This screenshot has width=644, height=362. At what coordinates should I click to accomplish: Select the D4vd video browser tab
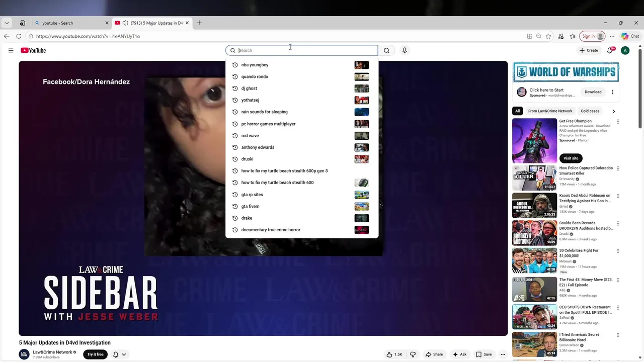pyautogui.click(x=152, y=23)
